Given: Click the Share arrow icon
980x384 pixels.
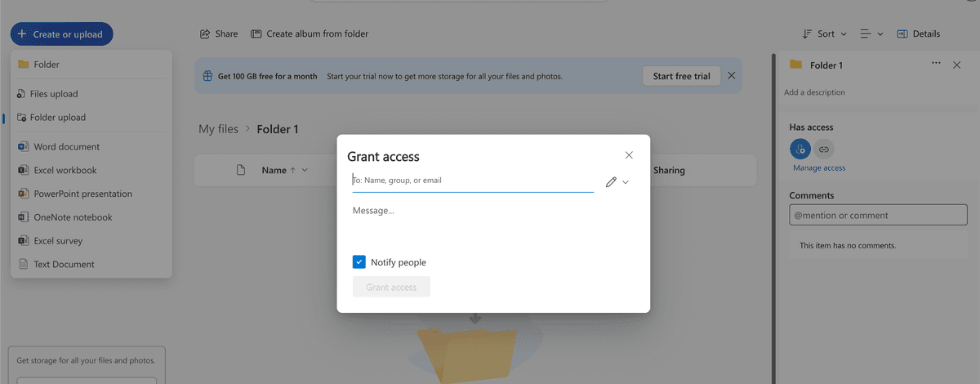Looking at the screenshot, I should click(x=206, y=34).
